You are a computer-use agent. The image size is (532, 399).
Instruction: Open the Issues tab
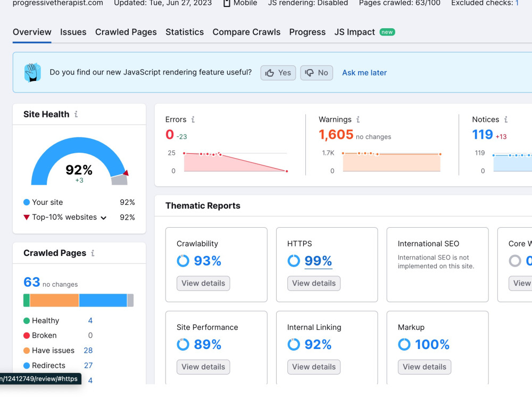[73, 32]
